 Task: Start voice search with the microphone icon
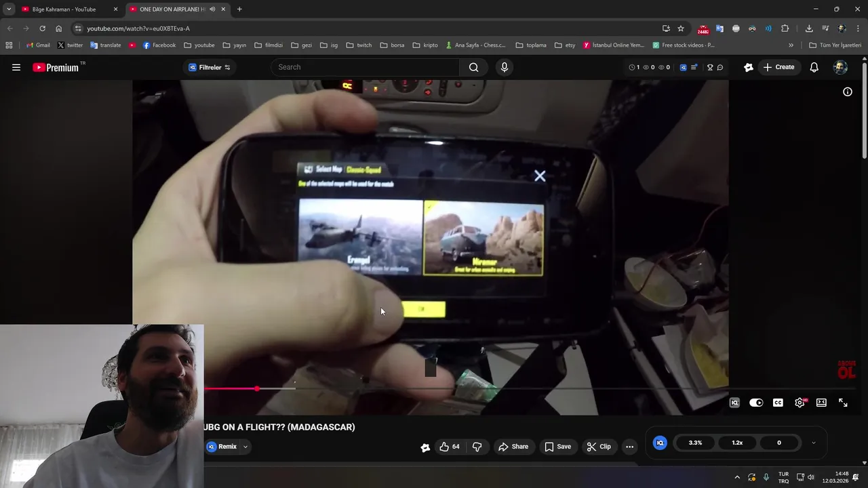point(504,67)
